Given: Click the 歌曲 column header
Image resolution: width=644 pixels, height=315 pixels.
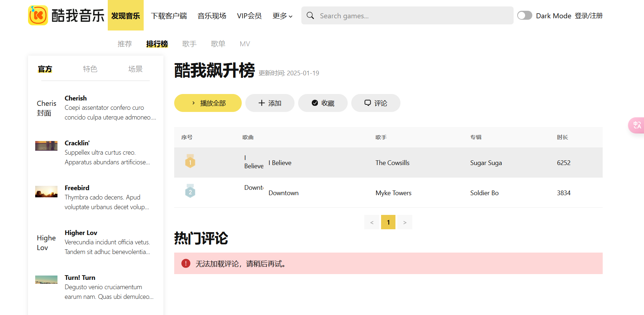Looking at the screenshot, I should click(x=248, y=137).
